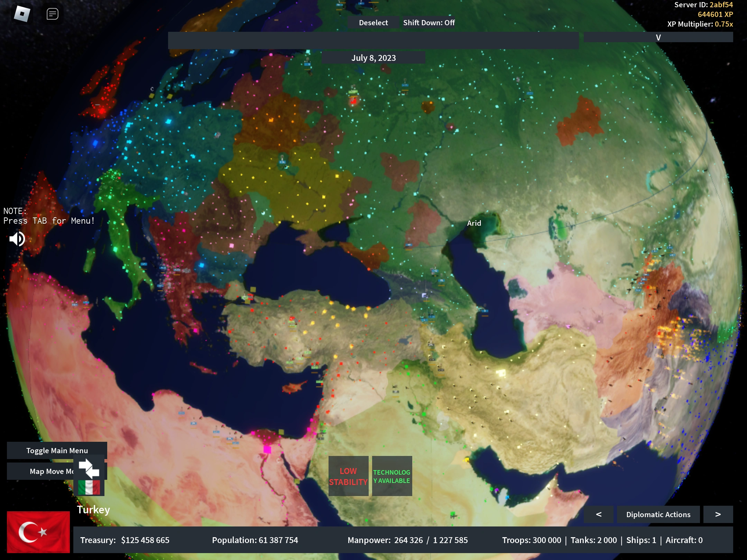Open the chat window icon
This screenshot has height=560, width=747.
[53, 14]
